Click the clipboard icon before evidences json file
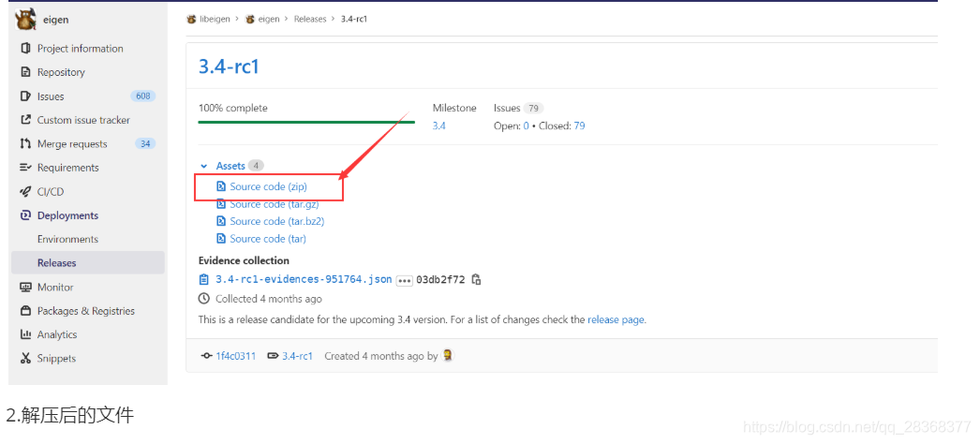 (x=203, y=279)
